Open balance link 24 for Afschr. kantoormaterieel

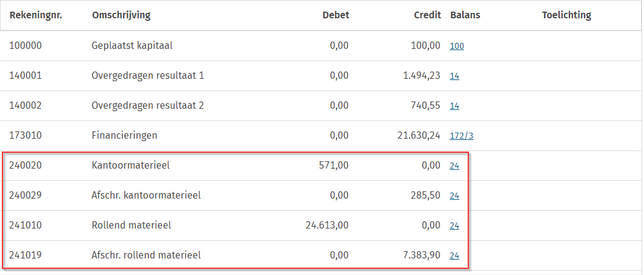[x=454, y=196]
